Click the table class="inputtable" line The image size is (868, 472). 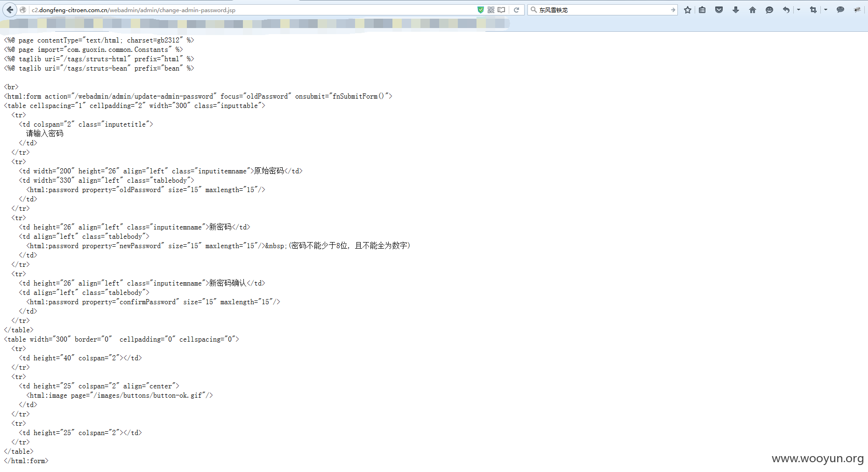click(135, 106)
